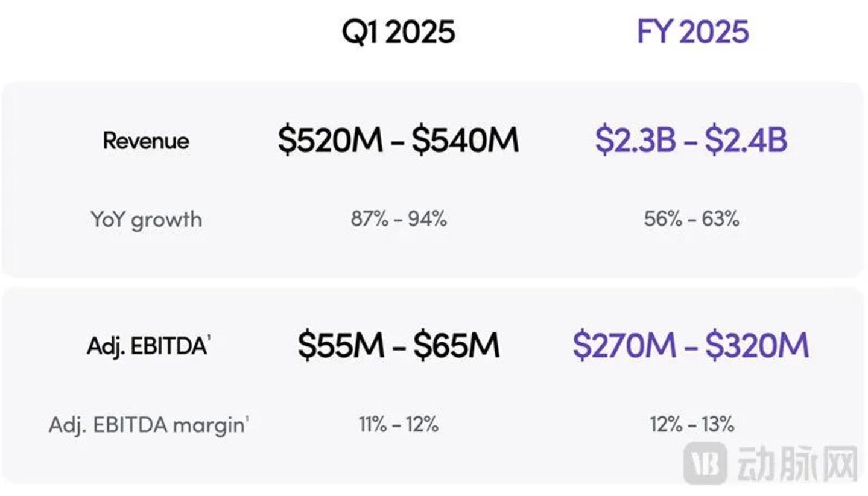The image size is (868, 496).
Task: Open the footnote marker after Adj. EBITDA
Action: point(209,339)
